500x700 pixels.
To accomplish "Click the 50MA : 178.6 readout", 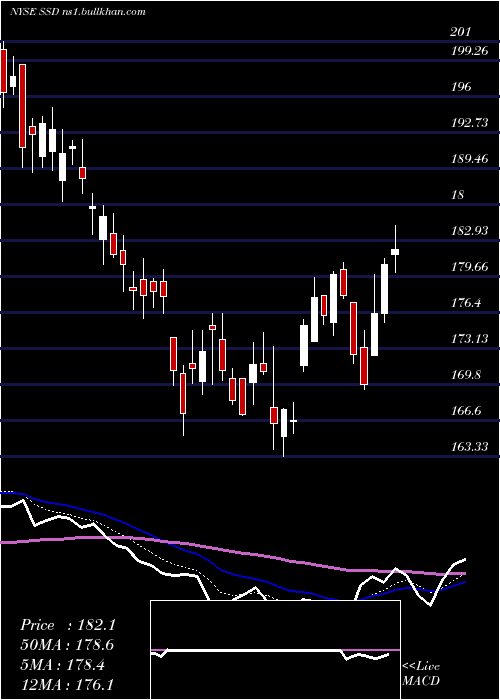I will [x=67, y=645].
